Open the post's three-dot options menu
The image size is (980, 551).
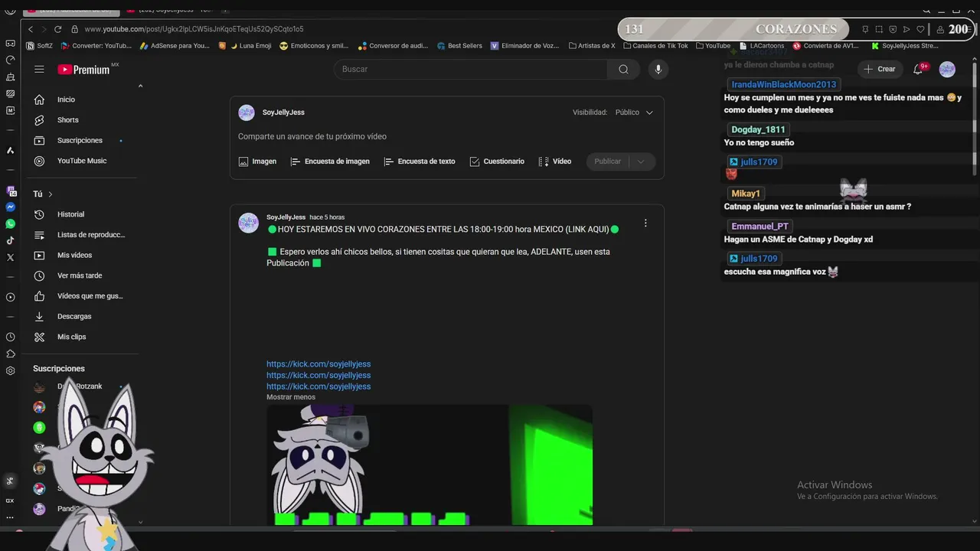645,223
